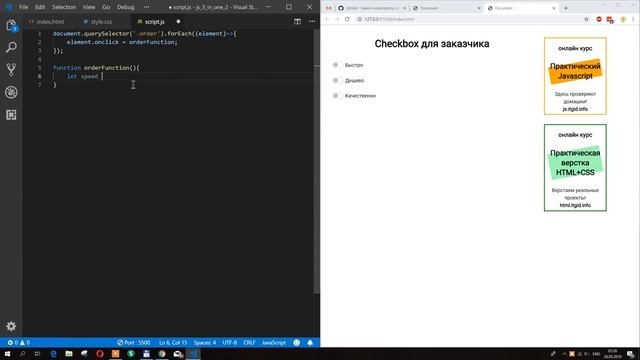Screen dimensions: 640x360
Task: Open the red ad-blocker extension icon
Action: 599,19
